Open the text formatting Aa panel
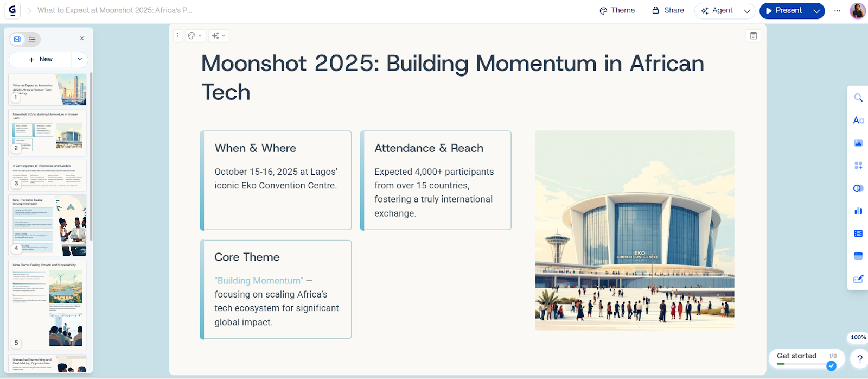This screenshot has height=379, width=868. pos(858,121)
